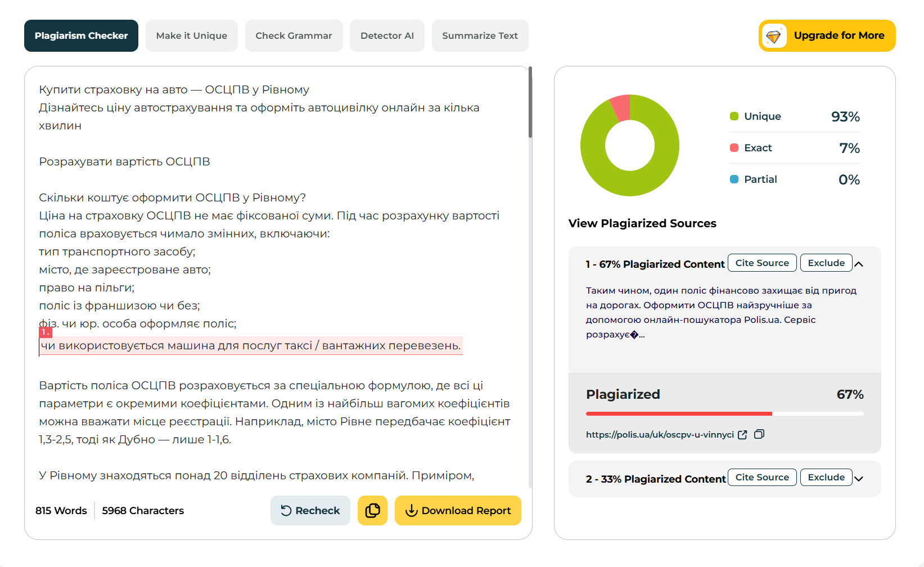Image resolution: width=924 pixels, height=567 pixels.
Task: Select the Detector AI tab
Action: [387, 35]
